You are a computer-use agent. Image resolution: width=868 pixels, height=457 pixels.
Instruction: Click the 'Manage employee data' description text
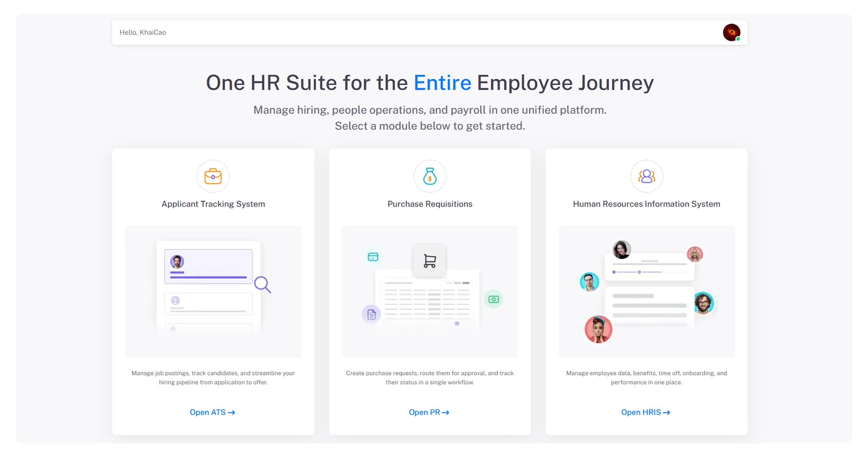pos(646,377)
